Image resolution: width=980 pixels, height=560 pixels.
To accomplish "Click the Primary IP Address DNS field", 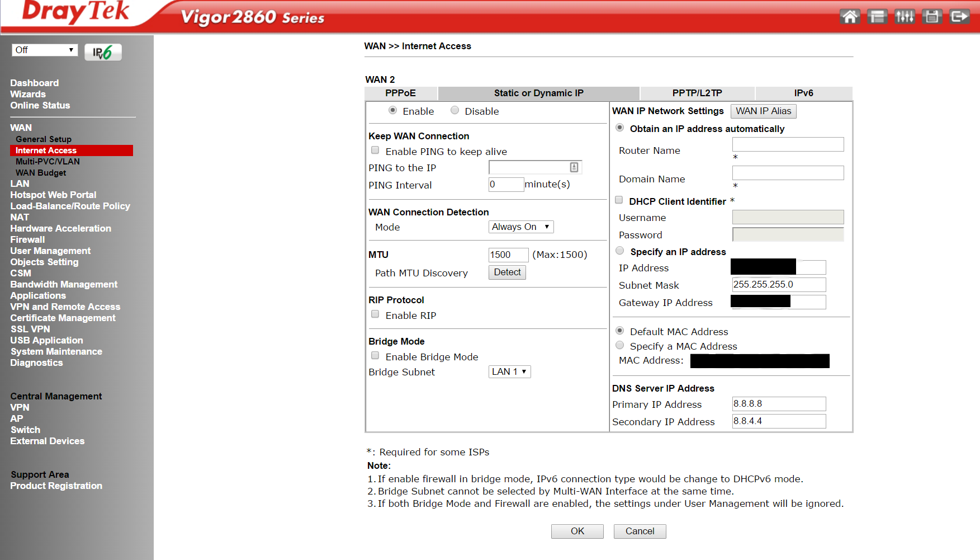I will [779, 404].
